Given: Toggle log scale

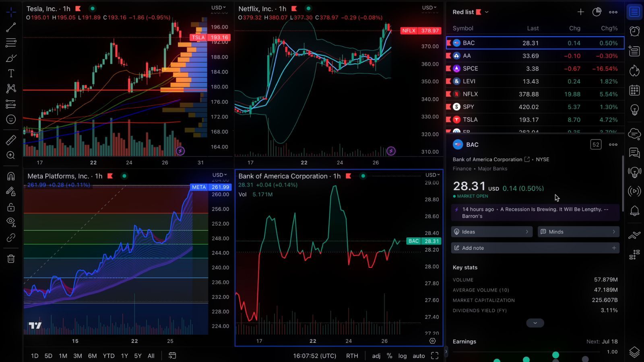Looking at the screenshot, I should click(402, 356).
